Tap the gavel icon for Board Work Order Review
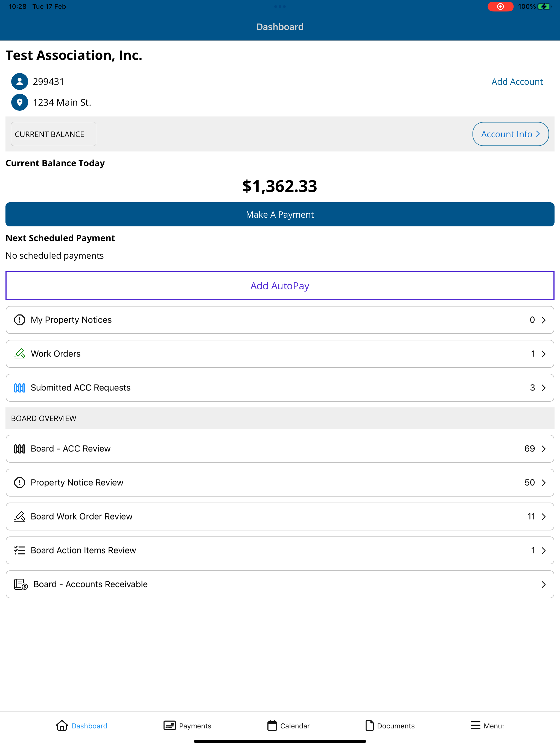The image size is (560, 747). 20,516
